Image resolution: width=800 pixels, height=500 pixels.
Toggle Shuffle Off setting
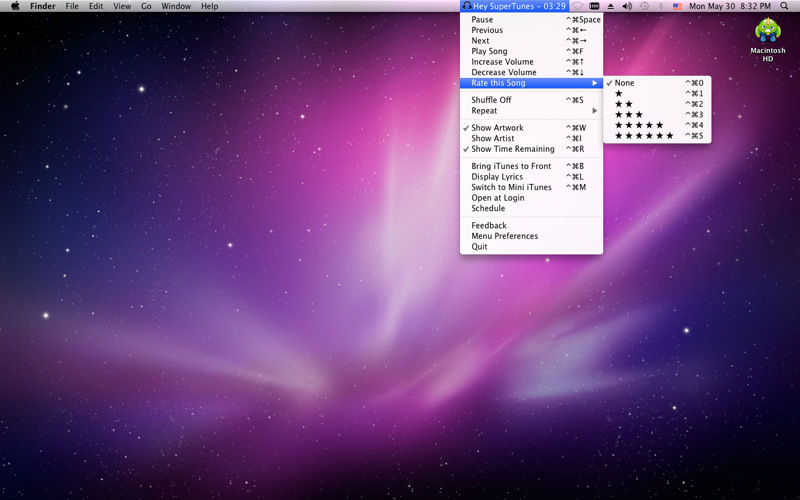click(x=531, y=100)
